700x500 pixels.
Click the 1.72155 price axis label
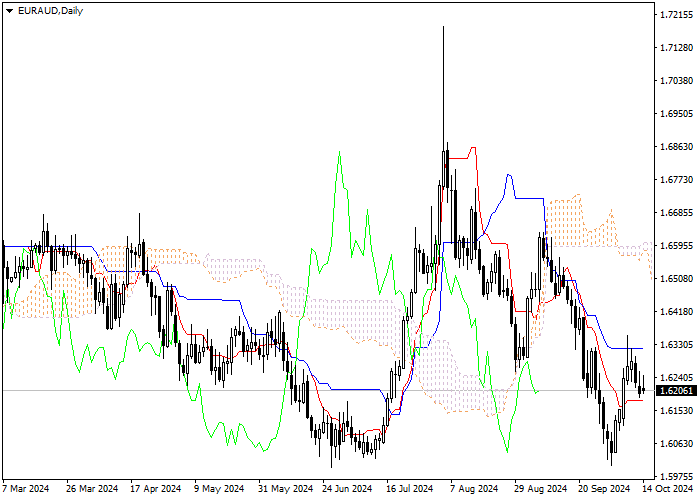tap(677, 15)
